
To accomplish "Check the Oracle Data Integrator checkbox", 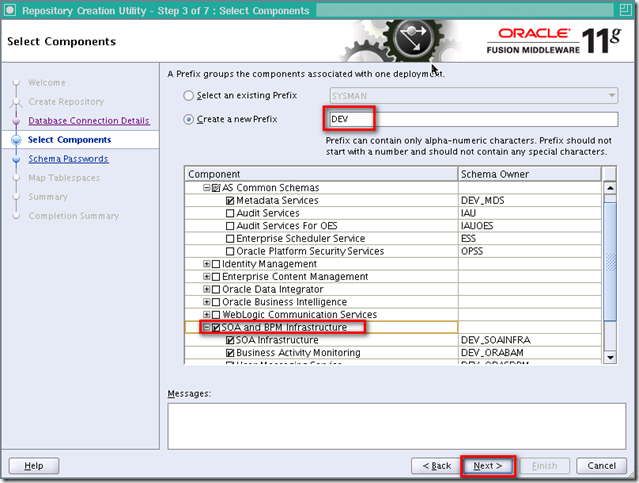I will point(216,289).
